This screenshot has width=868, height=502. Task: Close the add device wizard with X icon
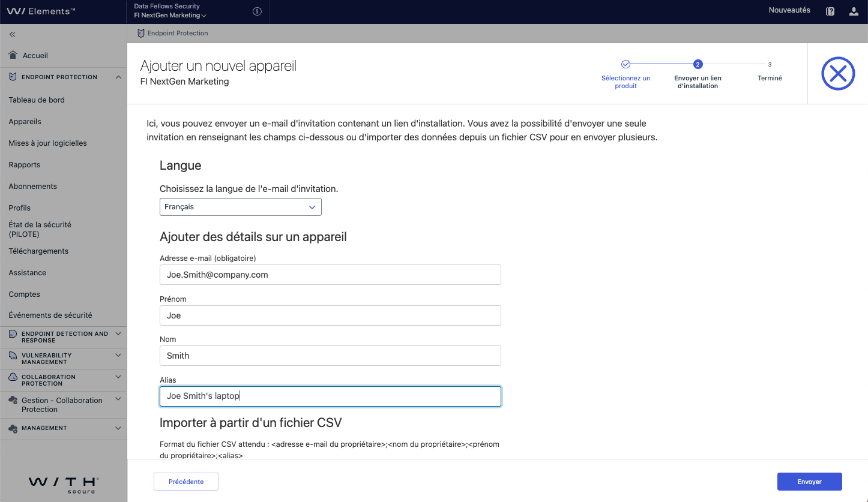[x=837, y=74]
